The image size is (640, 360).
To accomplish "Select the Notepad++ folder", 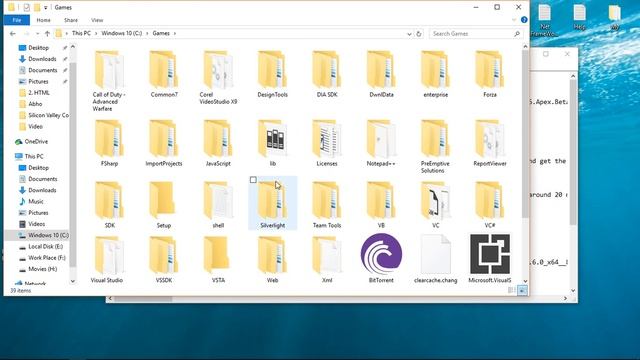I will tap(381, 143).
